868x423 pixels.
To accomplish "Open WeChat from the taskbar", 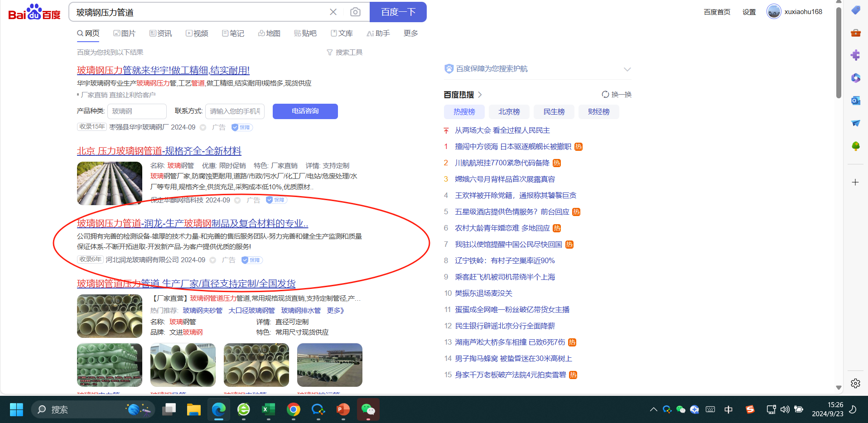I will coord(368,410).
